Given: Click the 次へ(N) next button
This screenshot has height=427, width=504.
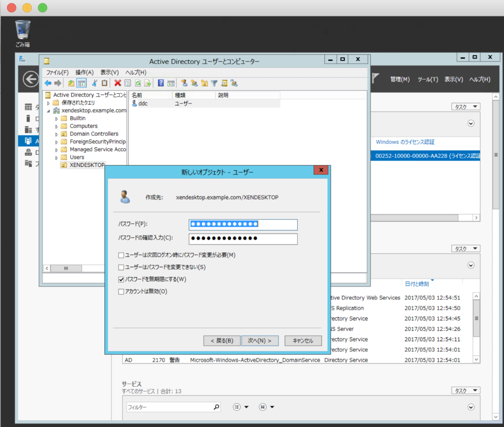Looking at the screenshot, I should 260,340.
